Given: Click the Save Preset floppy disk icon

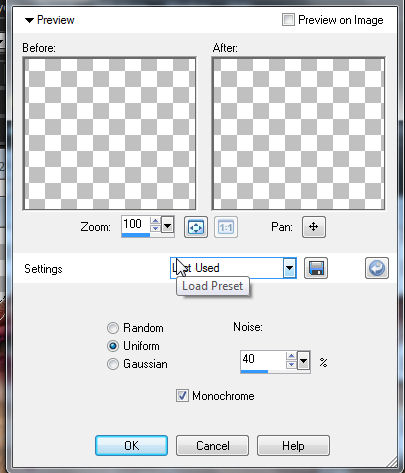Looking at the screenshot, I should (316, 268).
